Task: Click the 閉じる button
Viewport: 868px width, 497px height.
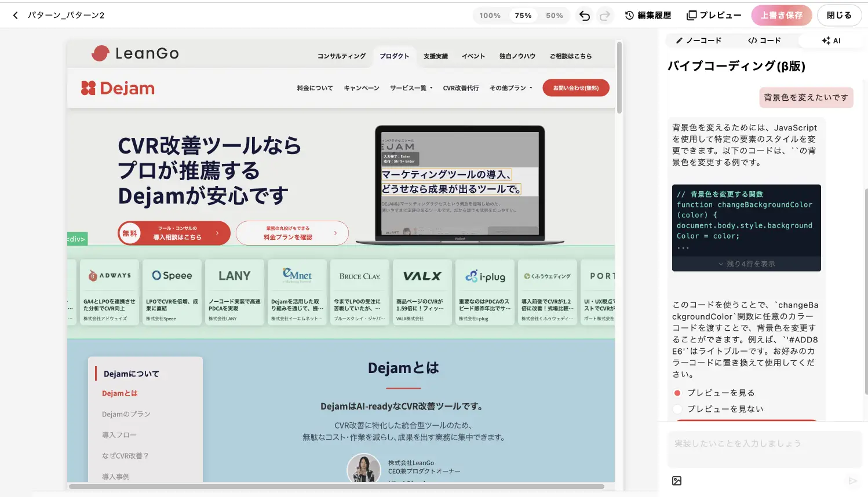Action: coord(839,16)
